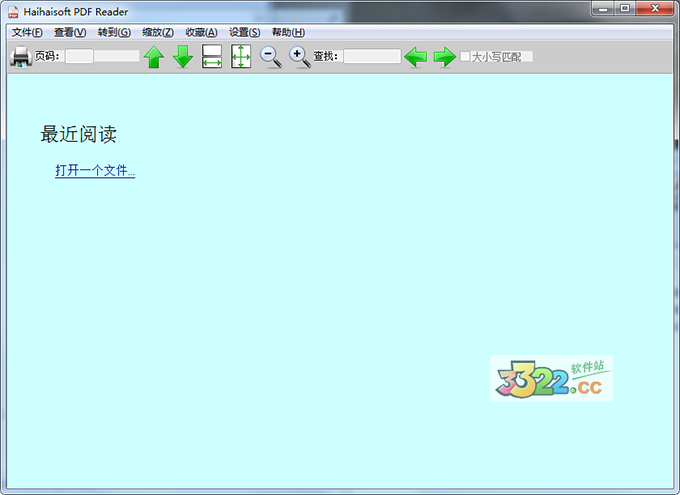Enable the 大小写匹配 checkbox
680x495 pixels.
click(x=465, y=56)
